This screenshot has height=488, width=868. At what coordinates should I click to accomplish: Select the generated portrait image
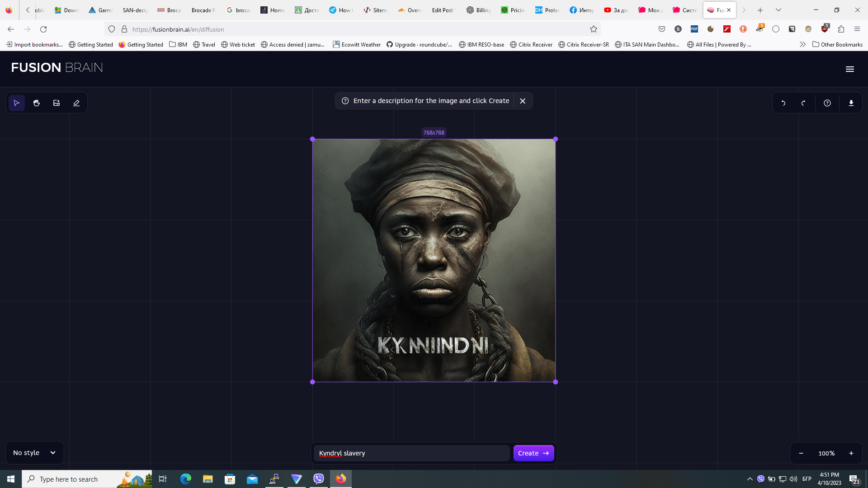click(434, 260)
